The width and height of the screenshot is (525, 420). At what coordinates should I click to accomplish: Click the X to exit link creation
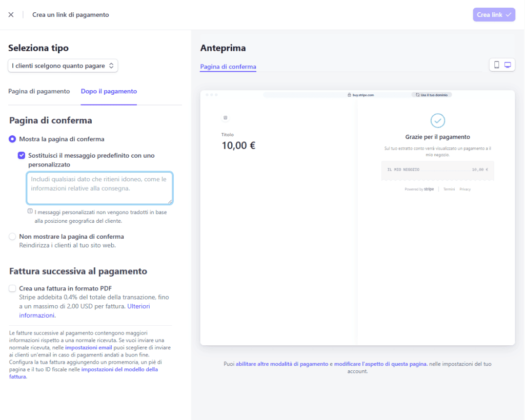11,14
